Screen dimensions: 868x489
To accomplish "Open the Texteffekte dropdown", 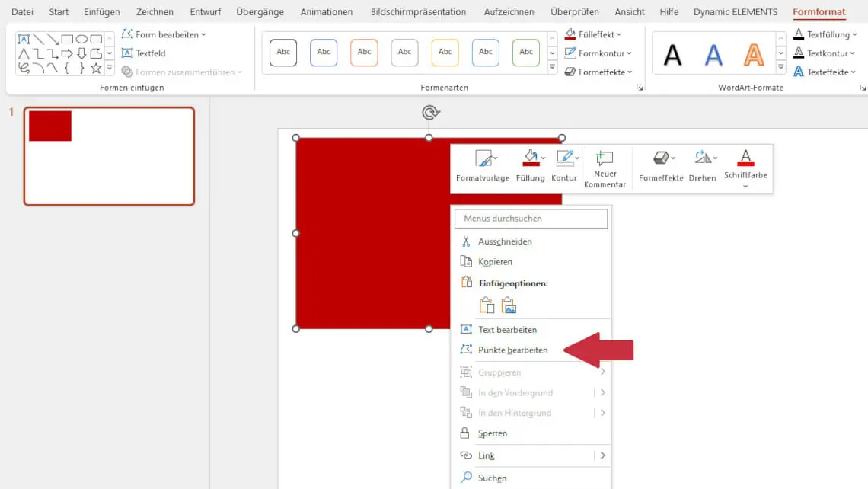I will pyautogui.click(x=825, y=72).
